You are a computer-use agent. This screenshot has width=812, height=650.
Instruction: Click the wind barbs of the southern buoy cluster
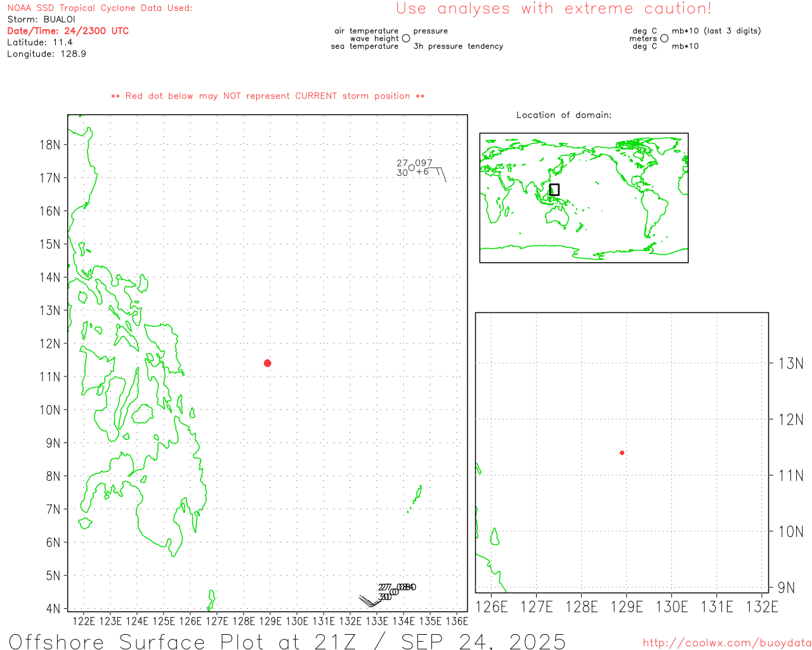pyautogui.click(x=371, y=600)
